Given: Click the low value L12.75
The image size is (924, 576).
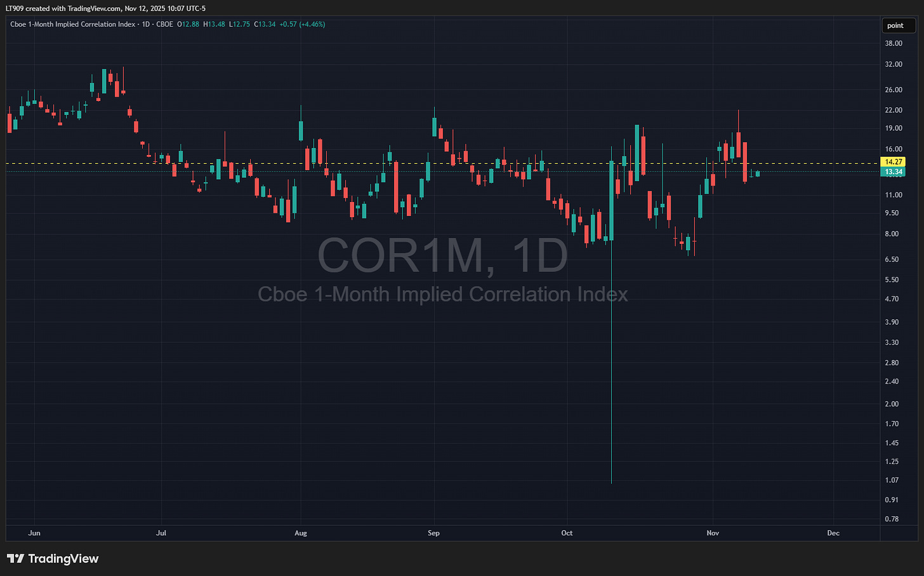Looking at the screenshot, I should [x=239, y=24].
